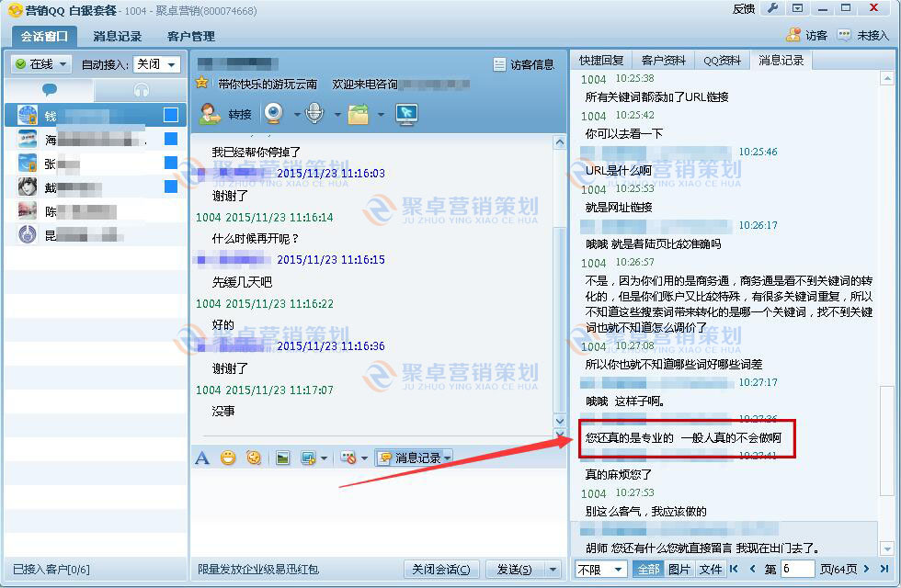
Task: Toggle the blue square beside contact 海
Action: point(171,139)
